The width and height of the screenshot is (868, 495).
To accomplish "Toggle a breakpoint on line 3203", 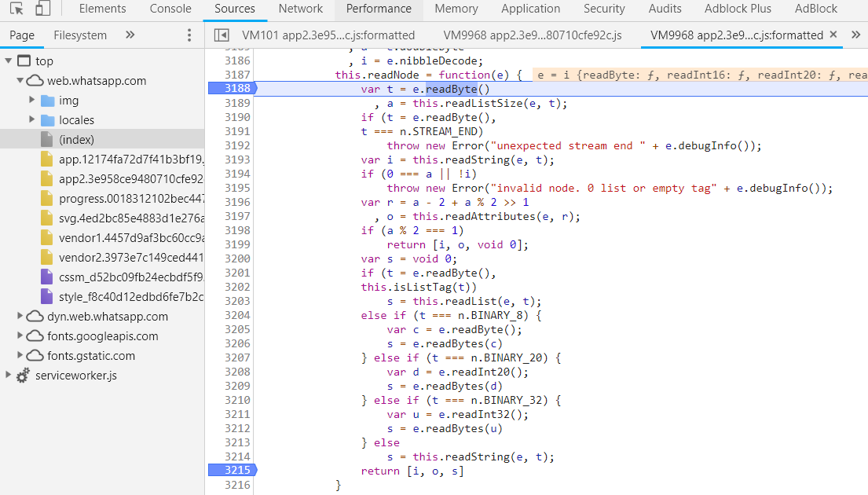I will click(237, 301).
